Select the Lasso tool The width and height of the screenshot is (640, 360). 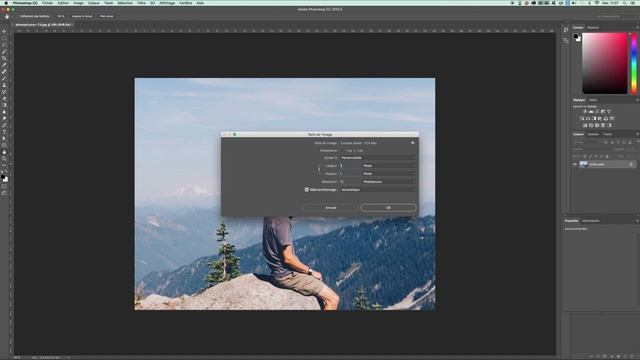(4, 45)
